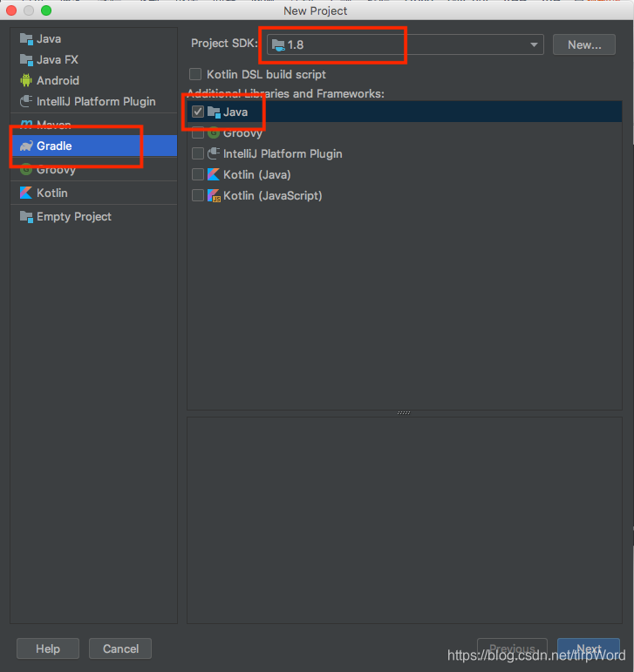Select Kotlin project type label
The image size is (634, 672).
click(51, 193)
